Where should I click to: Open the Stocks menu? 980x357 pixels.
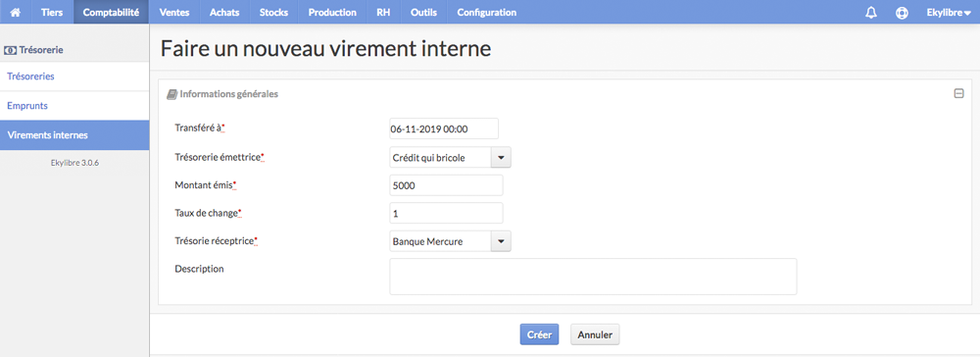pyautogui.click(x=273, y=12)
